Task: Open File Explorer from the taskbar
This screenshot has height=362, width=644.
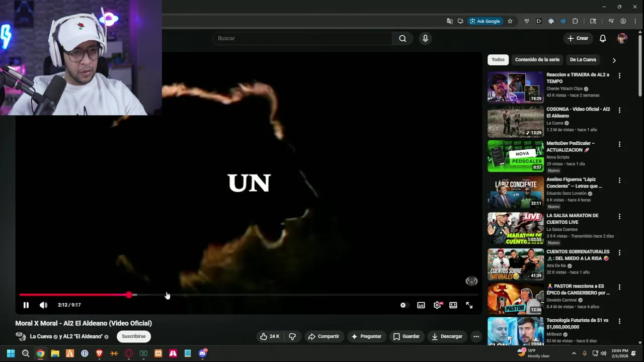Action: 55,353
